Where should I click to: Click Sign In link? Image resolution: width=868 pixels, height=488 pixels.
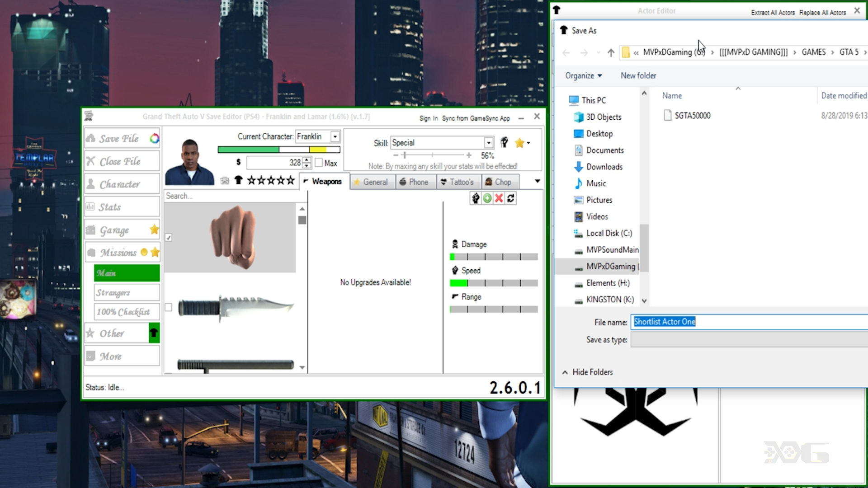pos(428,118)
